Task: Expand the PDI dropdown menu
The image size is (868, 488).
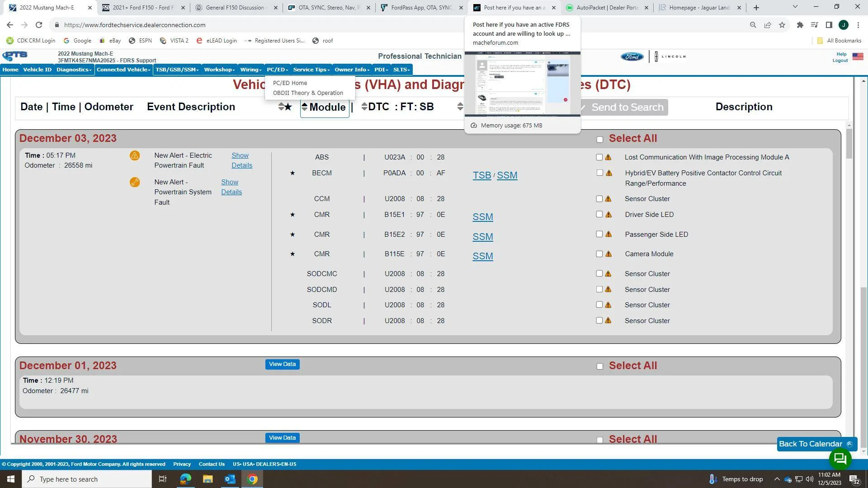Action: 381,70
